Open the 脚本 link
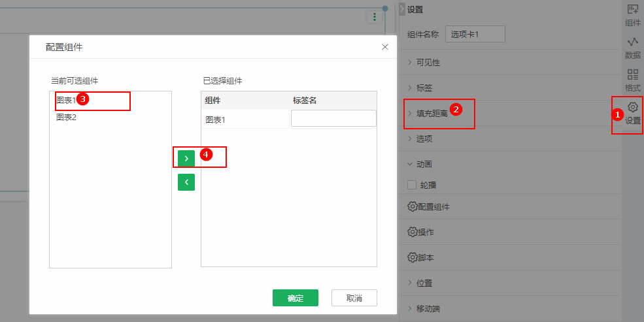 (x=426, y=257)
